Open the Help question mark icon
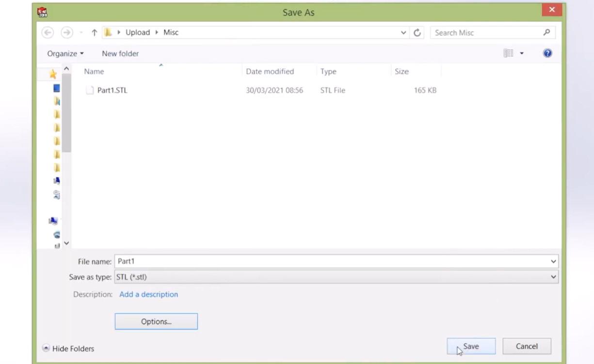 [547, 53]
